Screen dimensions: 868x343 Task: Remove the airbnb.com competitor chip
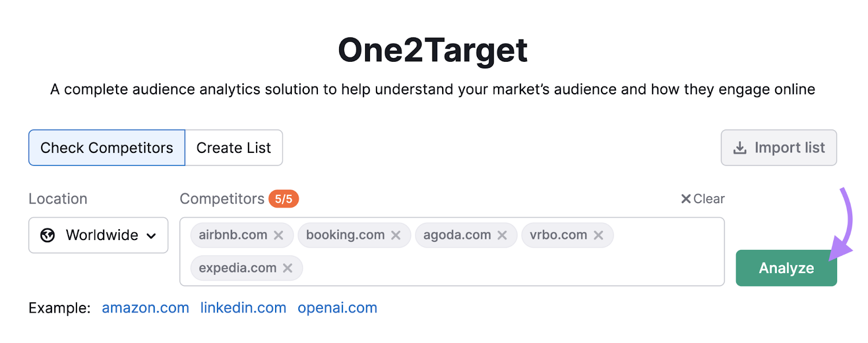pyautogui.click(x=279, y=235)
